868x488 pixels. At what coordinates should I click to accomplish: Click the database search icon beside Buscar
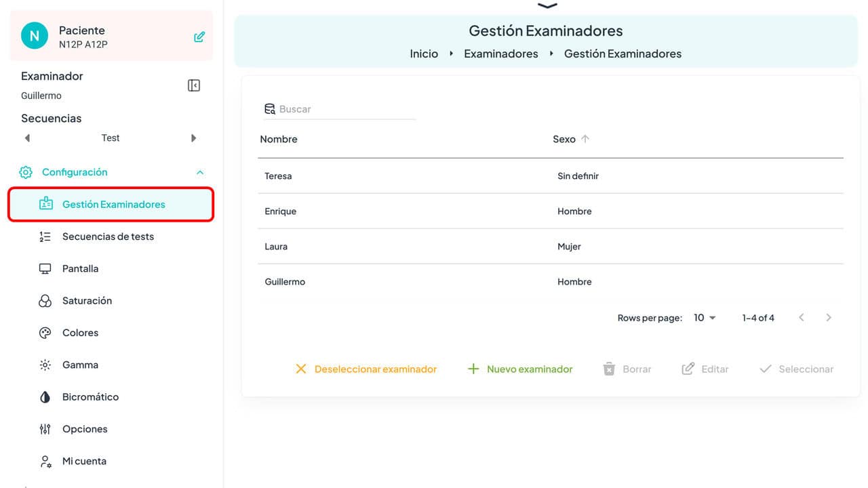pos(270,109)
